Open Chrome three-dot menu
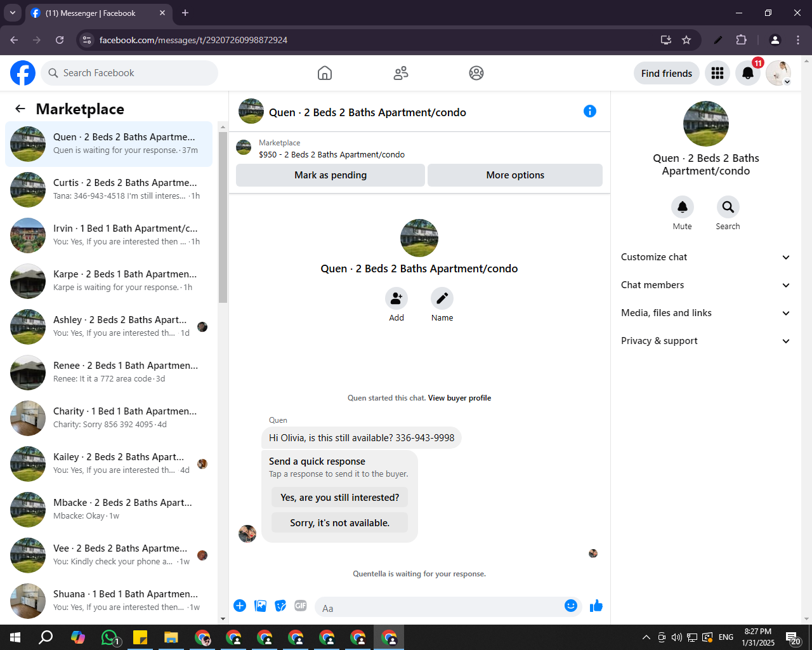The height and width of the screenshot is (650, 812). tap(798, 40)
